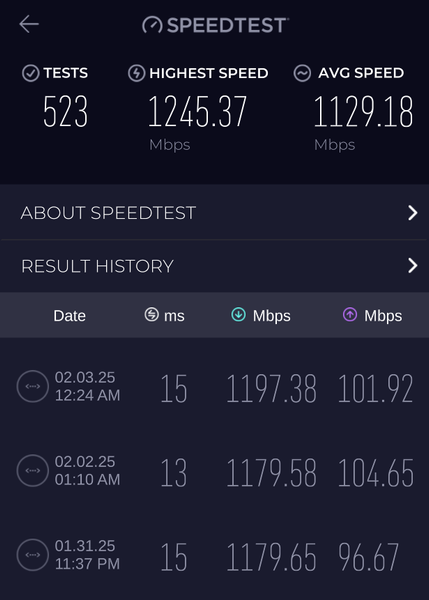This screenshot has width=429, height=600.
Task: Click the Speedtest gauge logo icon
Action: pyautogui.click(x=152, y=25)
